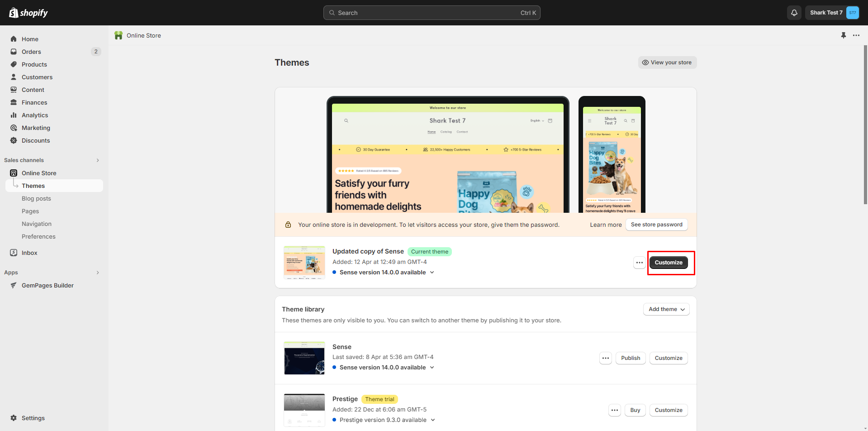Open the Settings gear icon

[x=14, y=418]
